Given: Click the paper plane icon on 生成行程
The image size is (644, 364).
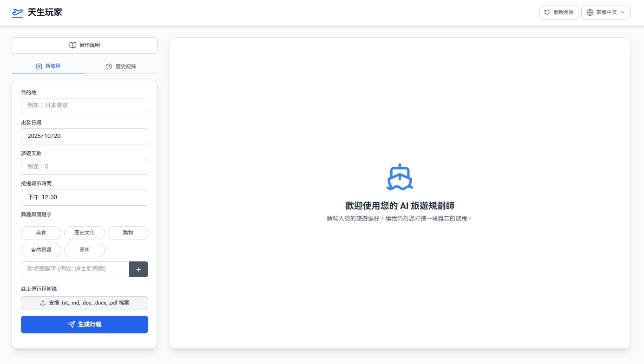Looking at the screenshot, I should pyautogui.click(x=71, y=325).
